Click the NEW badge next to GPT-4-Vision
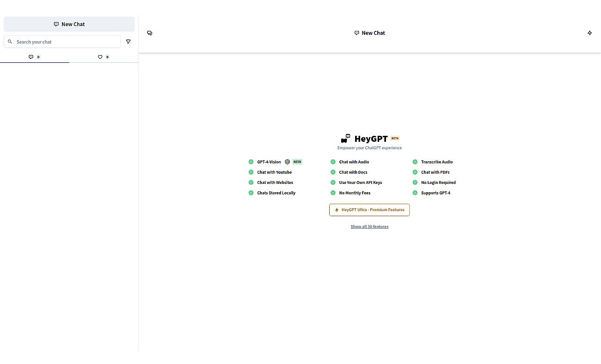The image size is (601, 364). pos(297,162)
